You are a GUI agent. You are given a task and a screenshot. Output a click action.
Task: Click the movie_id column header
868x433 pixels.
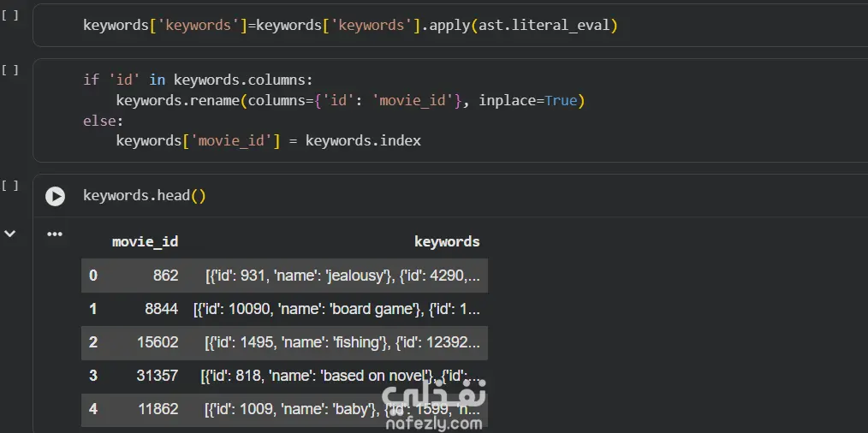pyautogui.click(x=145, y=242)
